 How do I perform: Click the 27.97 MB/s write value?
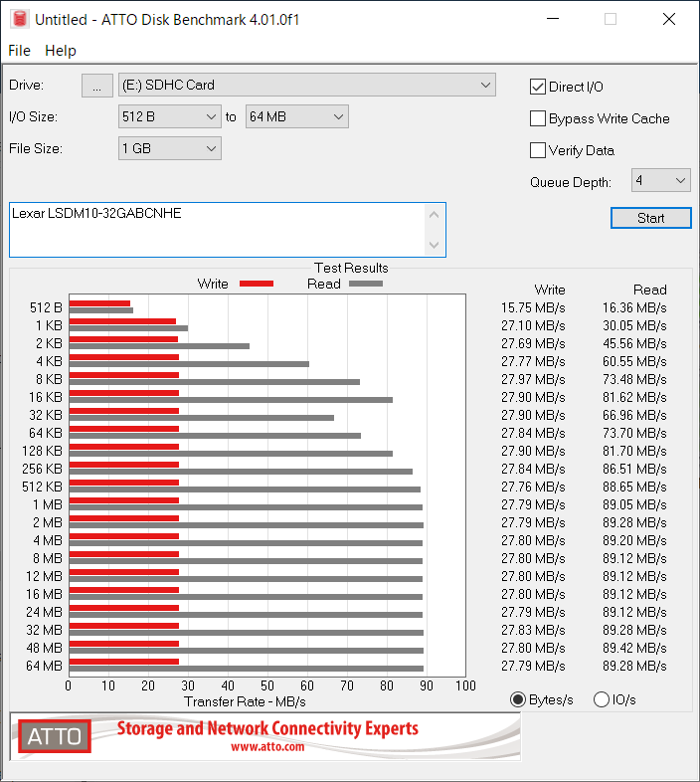point(534,379)
